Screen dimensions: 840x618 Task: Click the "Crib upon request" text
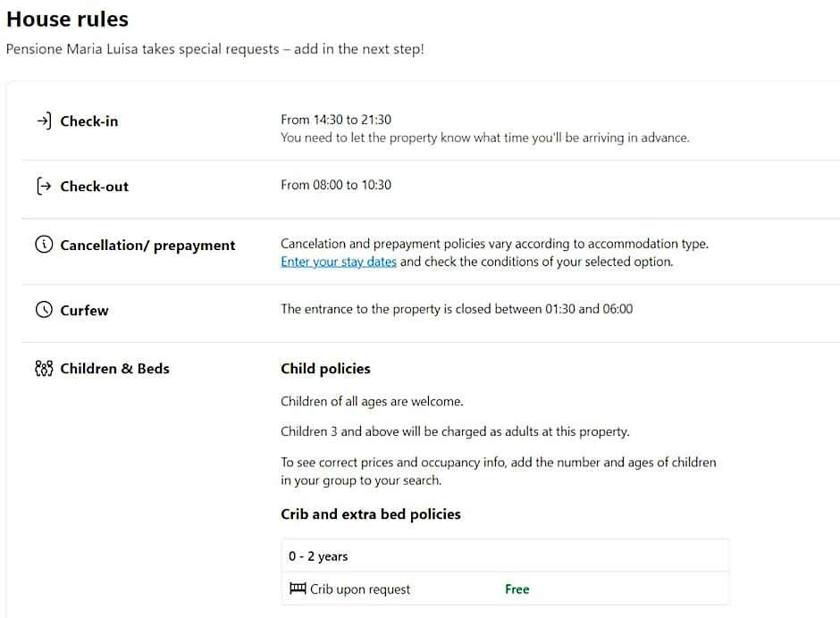(360, 589)
